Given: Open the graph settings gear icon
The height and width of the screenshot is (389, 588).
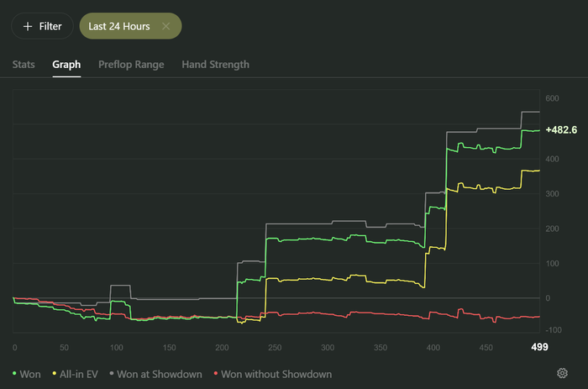Looking at the screenshot, I should 562,374.
